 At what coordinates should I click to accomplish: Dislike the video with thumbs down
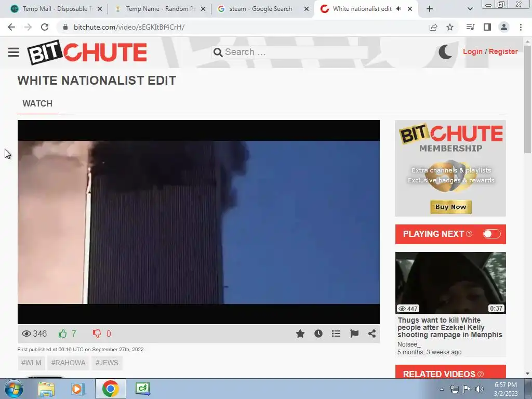tap(97, 334)
